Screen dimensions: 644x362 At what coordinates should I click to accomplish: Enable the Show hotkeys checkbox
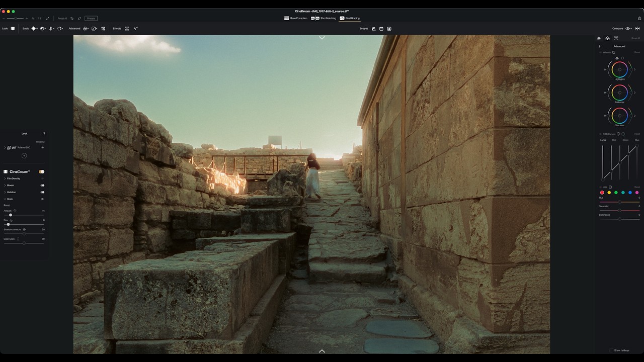click(x=611, y=350)
